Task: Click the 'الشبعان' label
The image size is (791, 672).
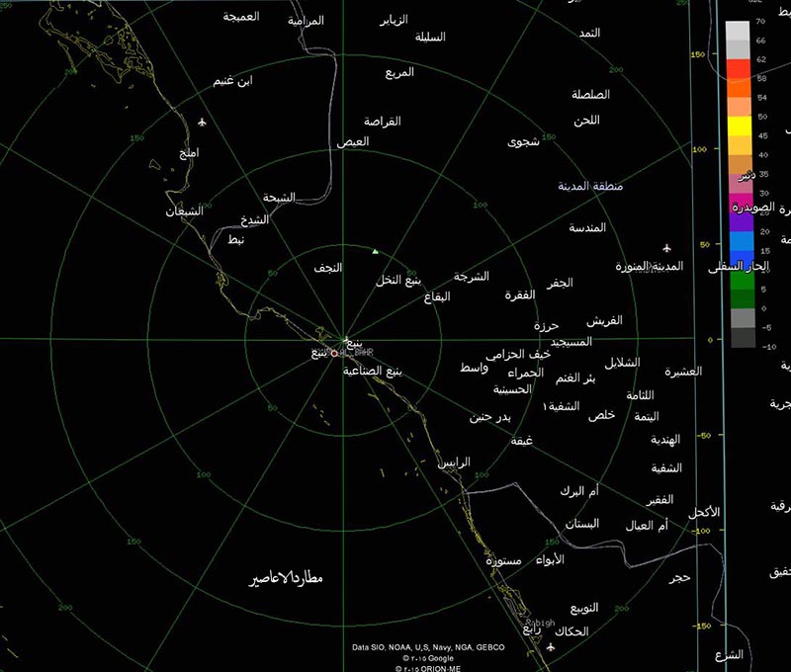Action: 184,211
